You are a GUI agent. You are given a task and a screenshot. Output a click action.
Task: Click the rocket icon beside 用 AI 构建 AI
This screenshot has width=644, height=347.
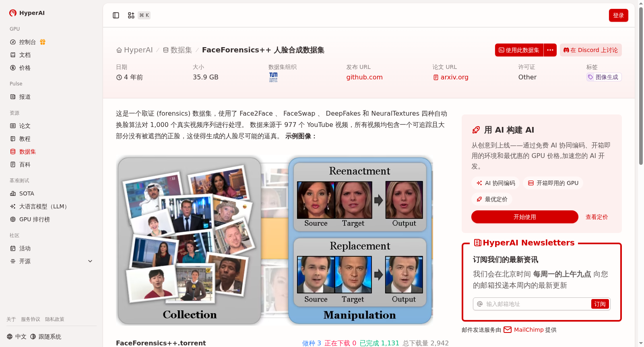(x=476, y=130)
